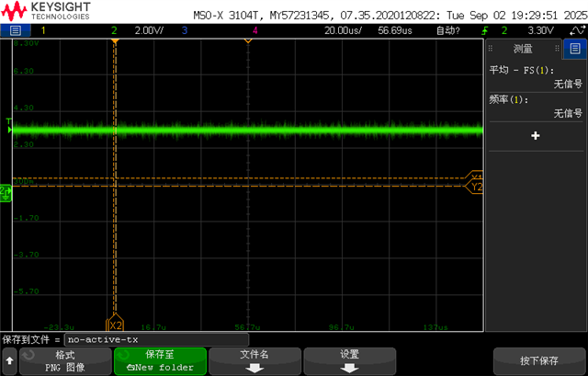
Task: Click the plus icon to add measurement
Action: pos(536,136)
